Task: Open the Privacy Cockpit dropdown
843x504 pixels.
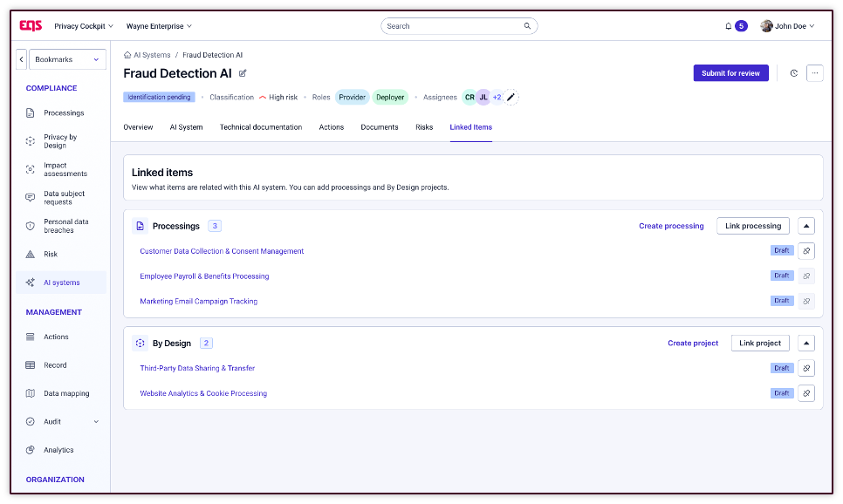Action: (83, 26)
